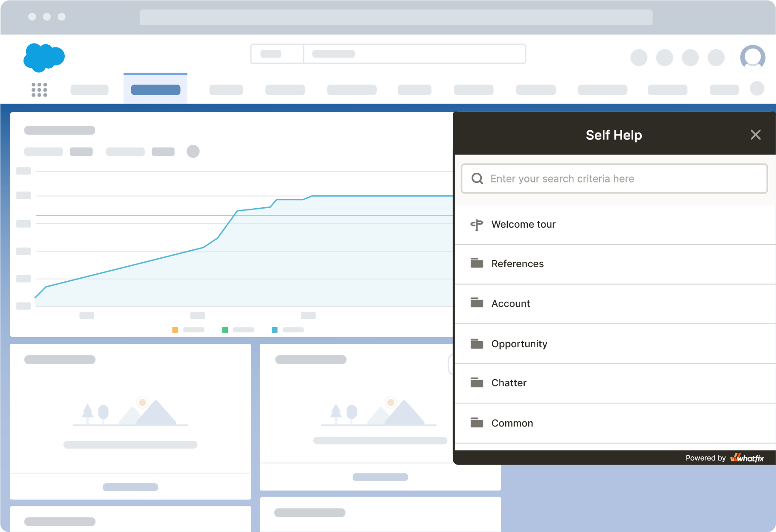
Task: Open the Salesforce App Launcher grid
Action: click(x=39, y=89)
